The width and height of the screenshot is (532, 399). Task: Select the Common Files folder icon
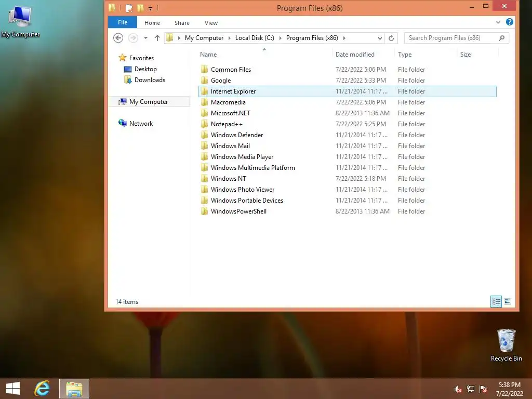click(x=204, y=70)
